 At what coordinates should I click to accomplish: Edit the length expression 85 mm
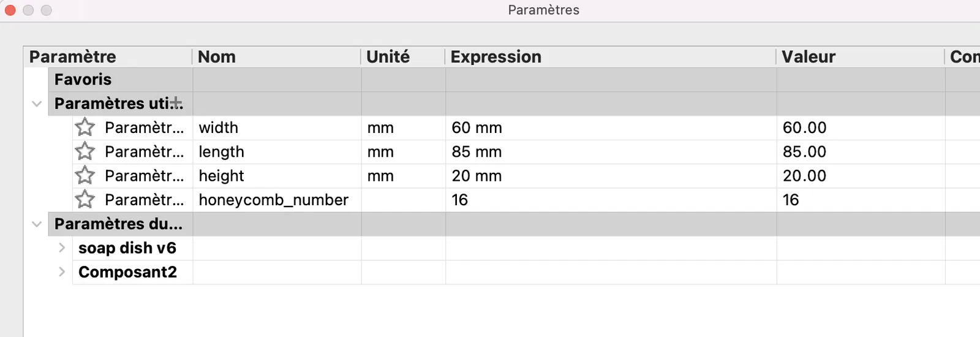477,151
